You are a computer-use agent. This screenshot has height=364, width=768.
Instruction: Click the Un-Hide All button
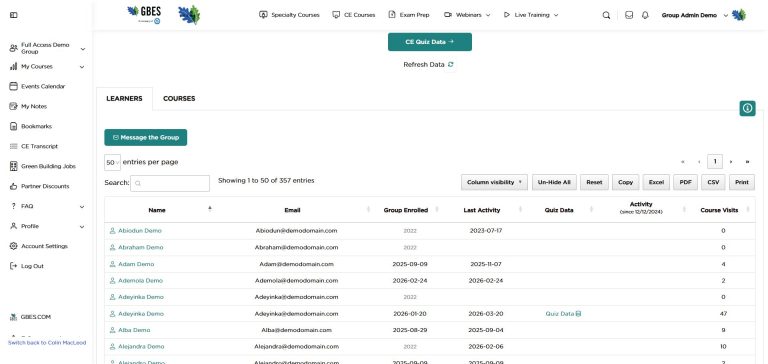pyautogui.click(x=554, y=182)
